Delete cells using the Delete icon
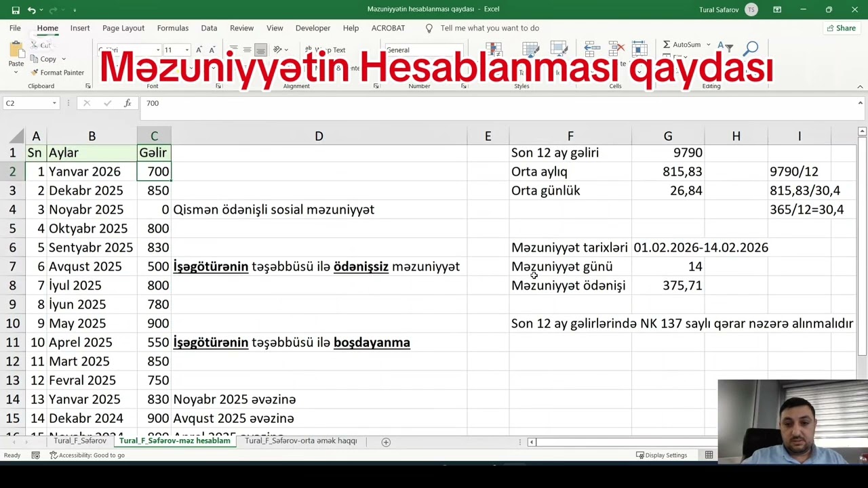This screenshot has width=868, height=488. click(616, 49)
